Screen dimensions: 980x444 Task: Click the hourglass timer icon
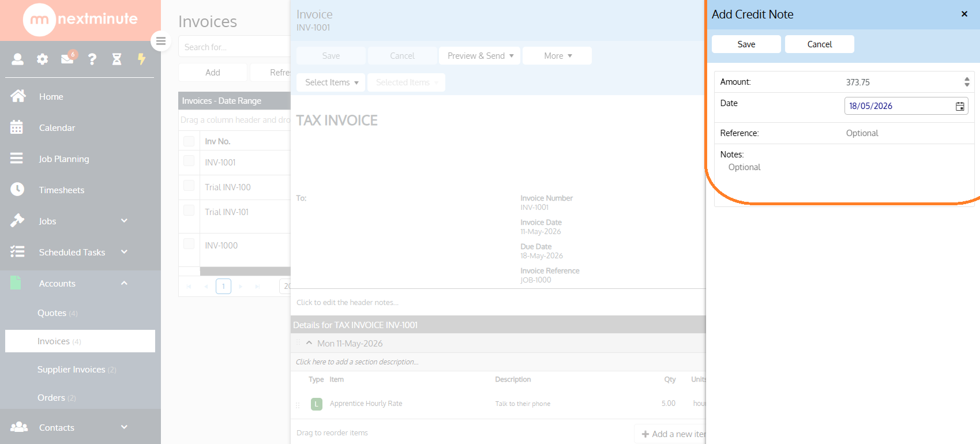(x=117, y=59)
